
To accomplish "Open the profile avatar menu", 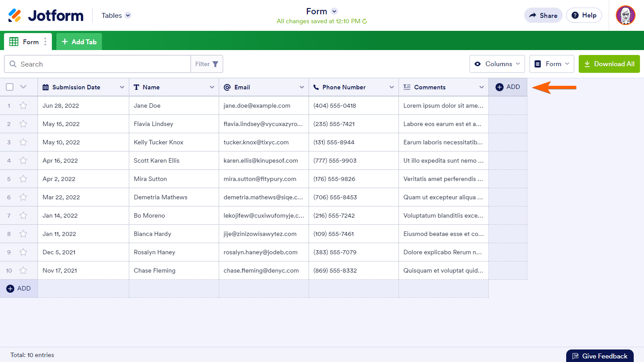I will [625, 15].
